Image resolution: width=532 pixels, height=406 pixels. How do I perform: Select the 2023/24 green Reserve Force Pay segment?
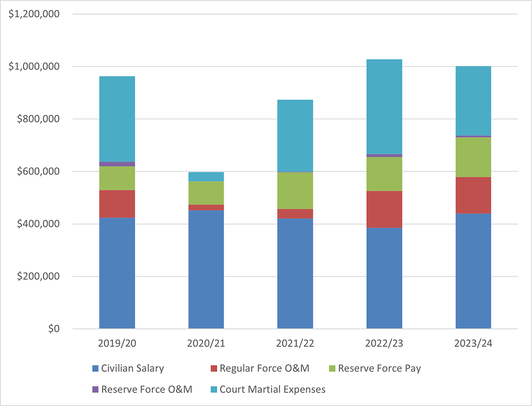[473, 157]
